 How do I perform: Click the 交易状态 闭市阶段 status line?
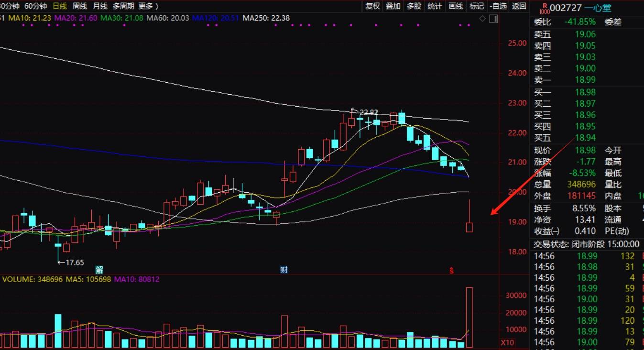click(x=587, y=244)
